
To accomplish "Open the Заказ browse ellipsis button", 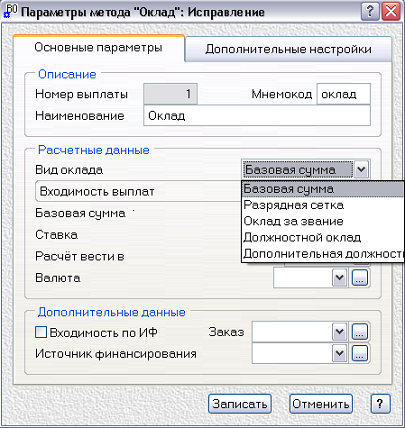I will (360, 332).
